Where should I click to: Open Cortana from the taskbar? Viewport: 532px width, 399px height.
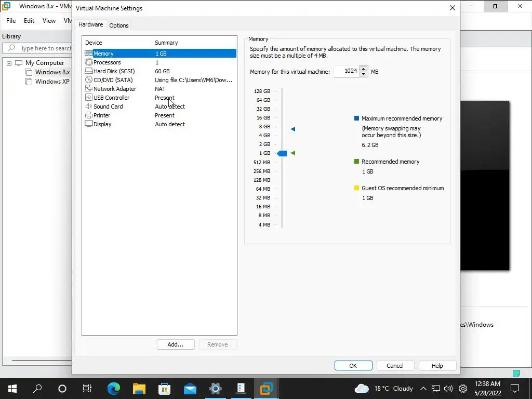[62, 389]
